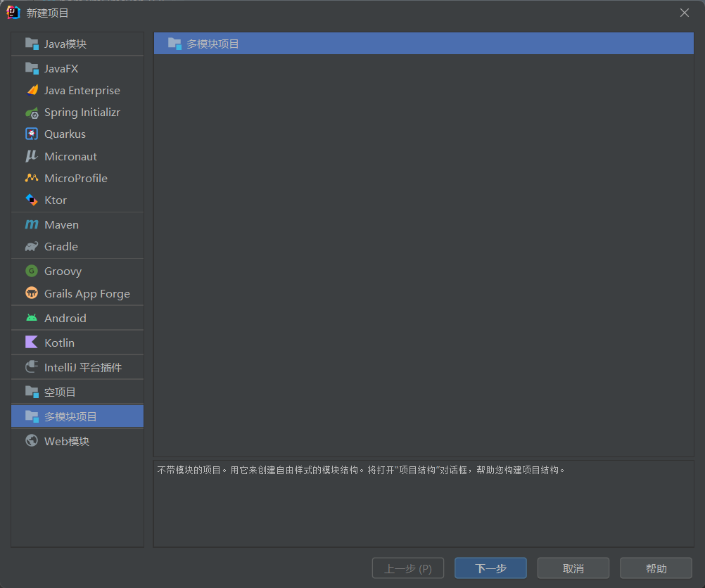This screenshot has width=705, height=588.
Task: Click the Micronaut mu icon
Action: tap(32, 156)
